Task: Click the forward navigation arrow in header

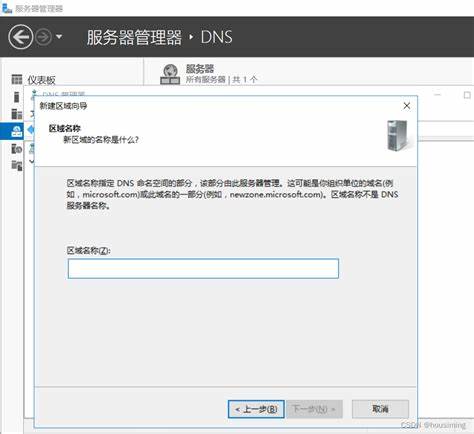Action: point(44,37)
